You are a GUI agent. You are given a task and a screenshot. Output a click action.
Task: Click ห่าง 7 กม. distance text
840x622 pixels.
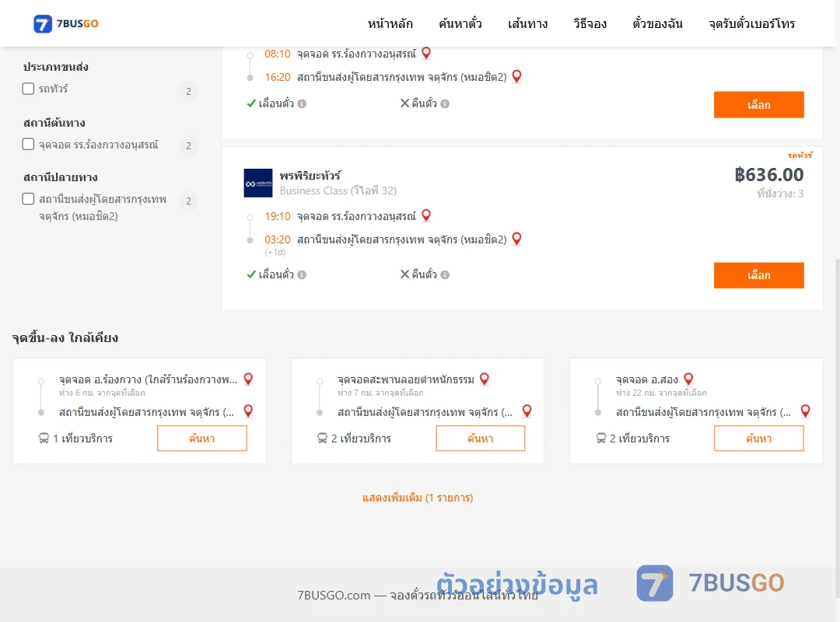point(380,393)
